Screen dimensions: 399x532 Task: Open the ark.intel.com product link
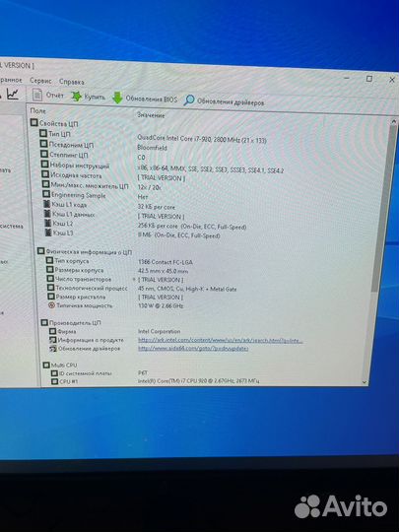[x=221, y=340]
